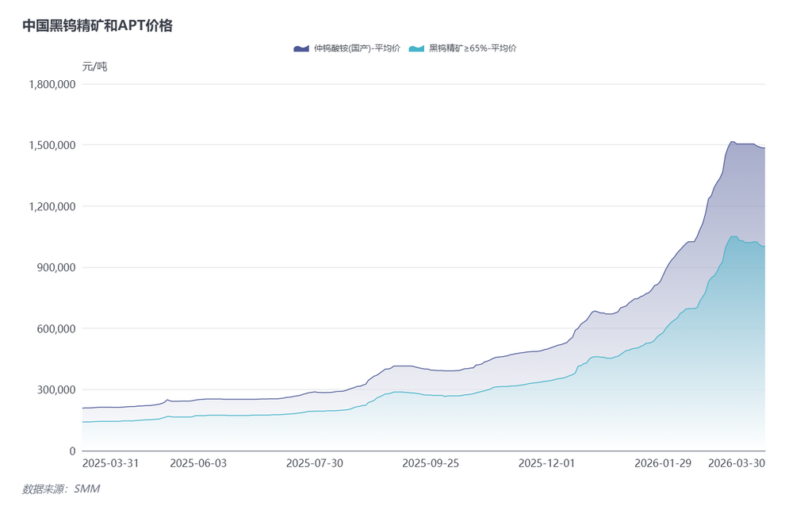Click the 2026-03-30 x-axis date
Viewport: 812px width, 510px height.
(736, 463)
